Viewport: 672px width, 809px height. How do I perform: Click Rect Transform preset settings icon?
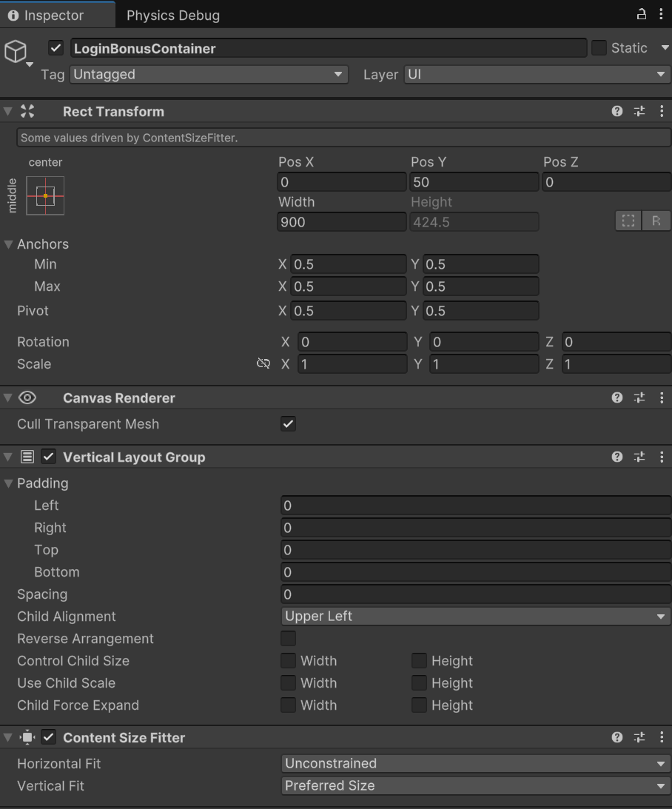click(x=639, y=111)
